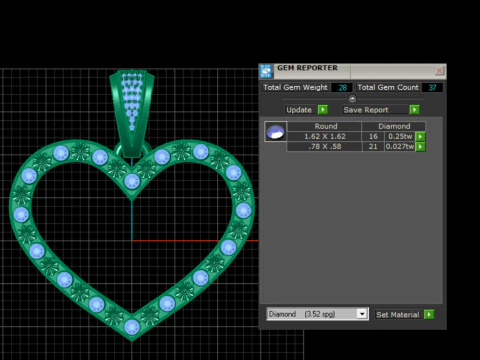Image resolution: width=480 pixels, height=360 pixels.
Task: Open the Diamond (3.52 spg) material dropdown
Action: tap(317, 314)
